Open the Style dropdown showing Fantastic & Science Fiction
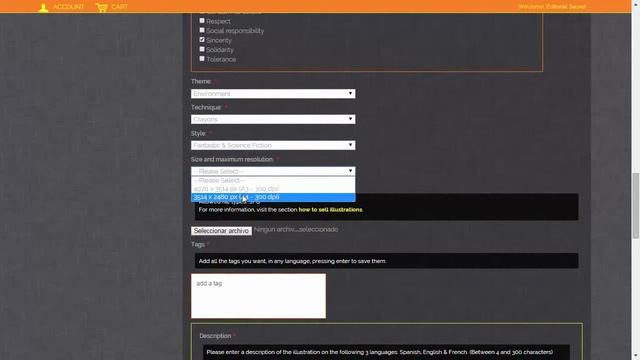Image resolution: width=640 pixels, height=360 pixels. (273, 145)
